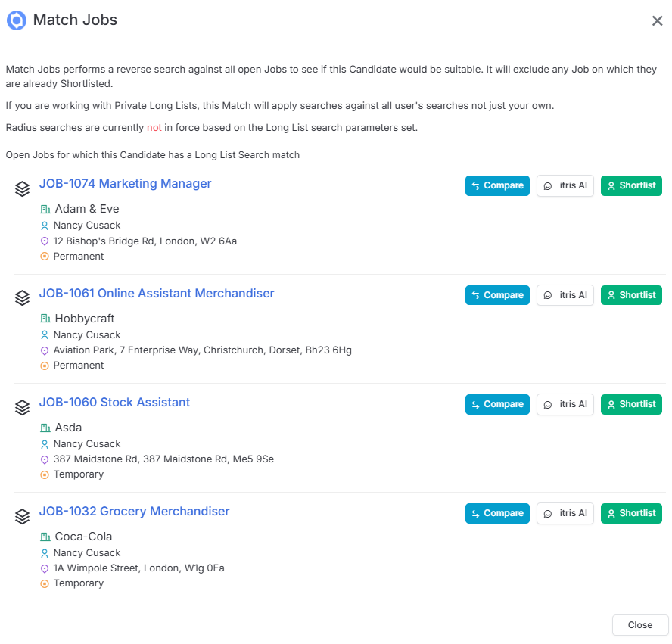Shortlist candidate for the Stock Assistant job
672x644 pixels.
(x=631, y=404)
